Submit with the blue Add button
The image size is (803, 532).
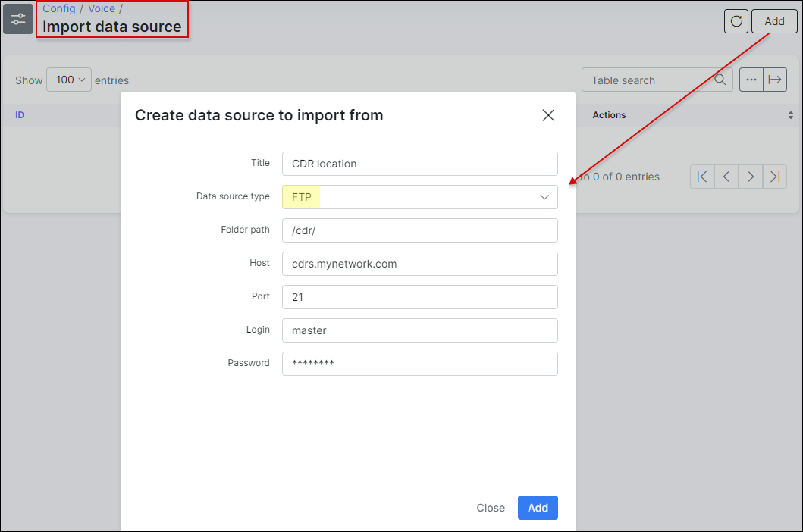(538, 508)
